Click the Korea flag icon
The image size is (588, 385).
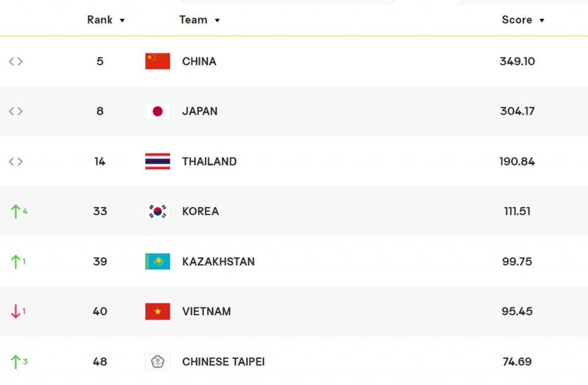(x=157, y=211)
